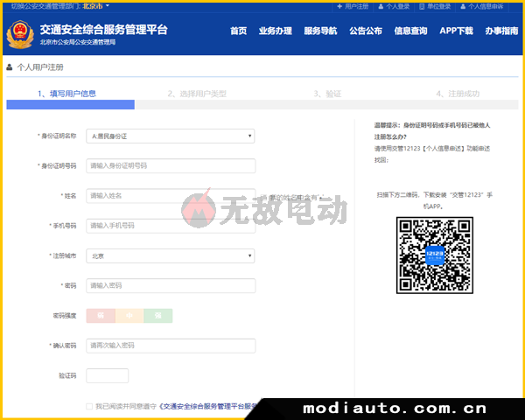Click the 验证码 input box

coord(108,375)
